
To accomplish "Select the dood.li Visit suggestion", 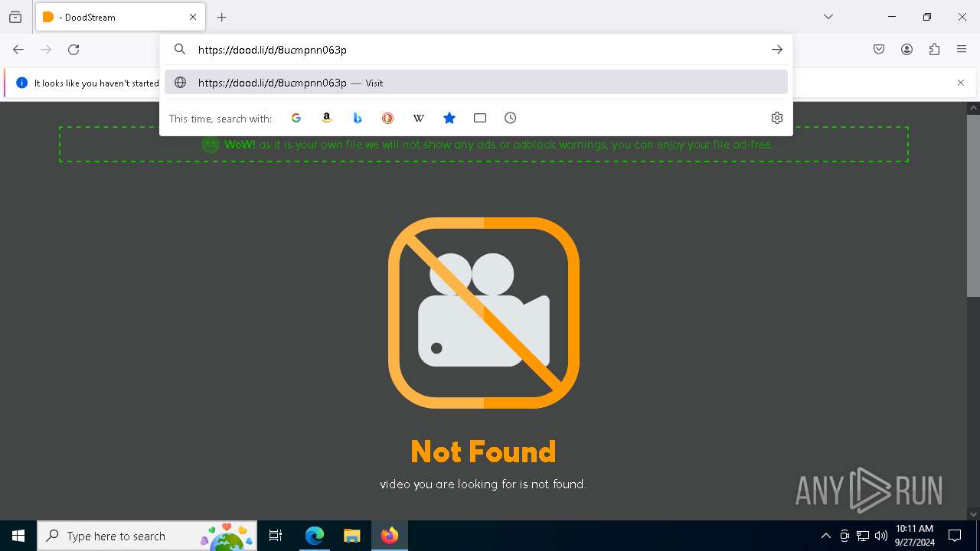I will (476, 83).
